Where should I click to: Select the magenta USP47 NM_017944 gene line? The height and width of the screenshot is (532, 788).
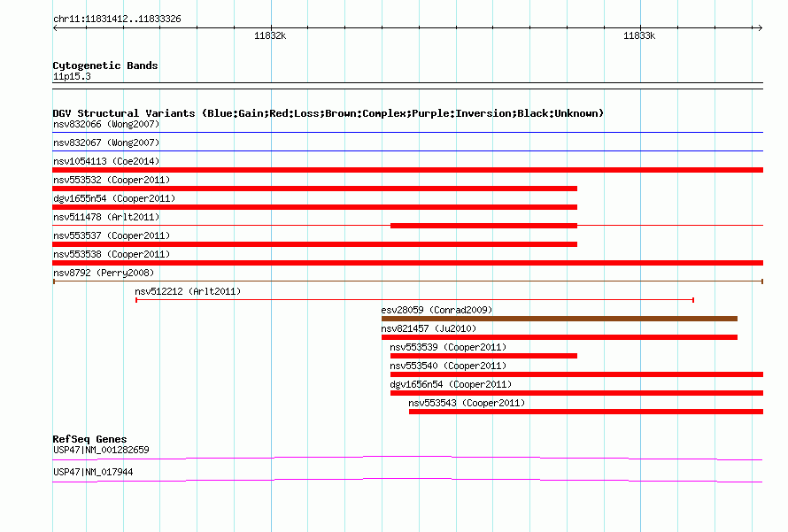click(x=407, y=480)
